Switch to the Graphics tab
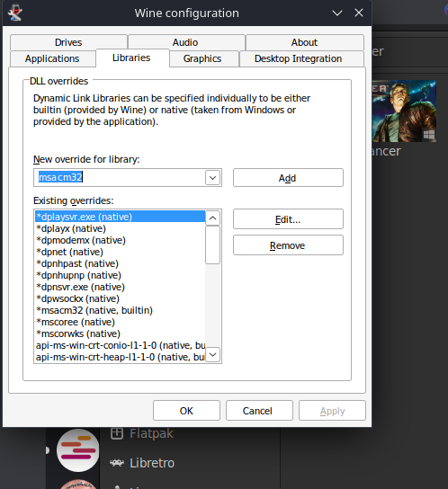448x489 pixels. 202,58
